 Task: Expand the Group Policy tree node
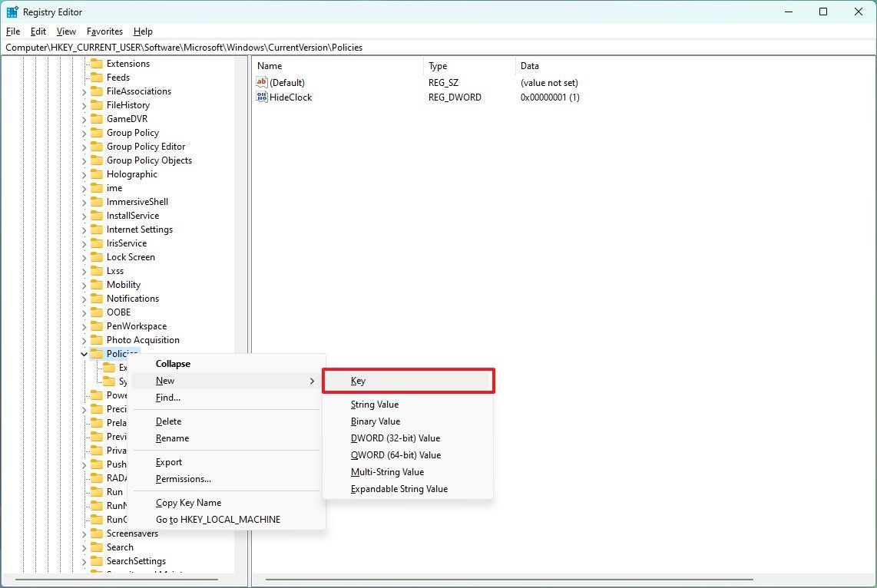pos(84,132)
